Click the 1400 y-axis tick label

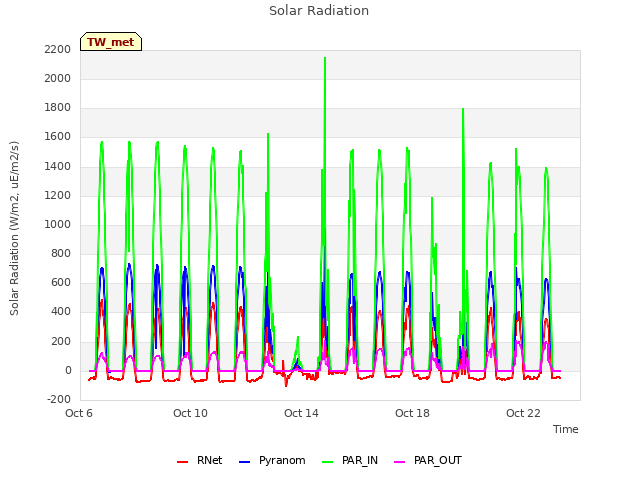pyautogui.click(x=58, y=166)
